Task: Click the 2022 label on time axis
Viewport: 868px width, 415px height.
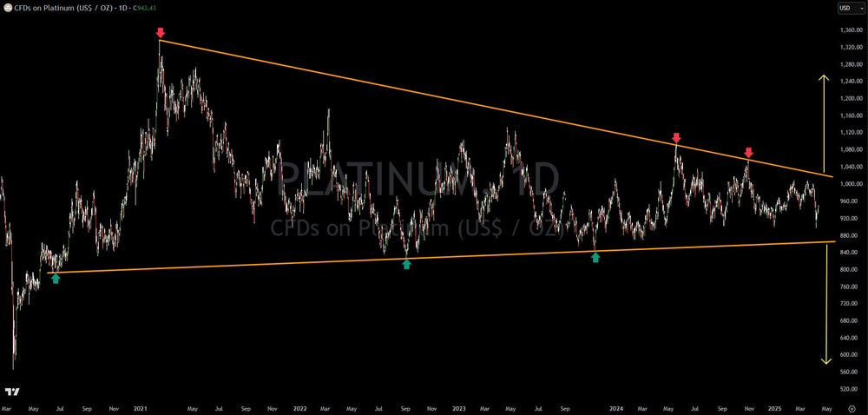Action: pos(299,407)
